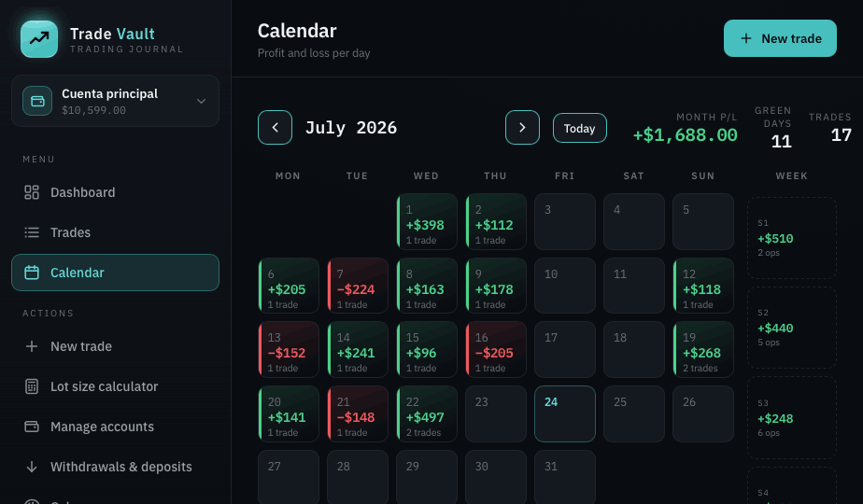
Task: Open July 2 with +$112
Action: (496, 222)
